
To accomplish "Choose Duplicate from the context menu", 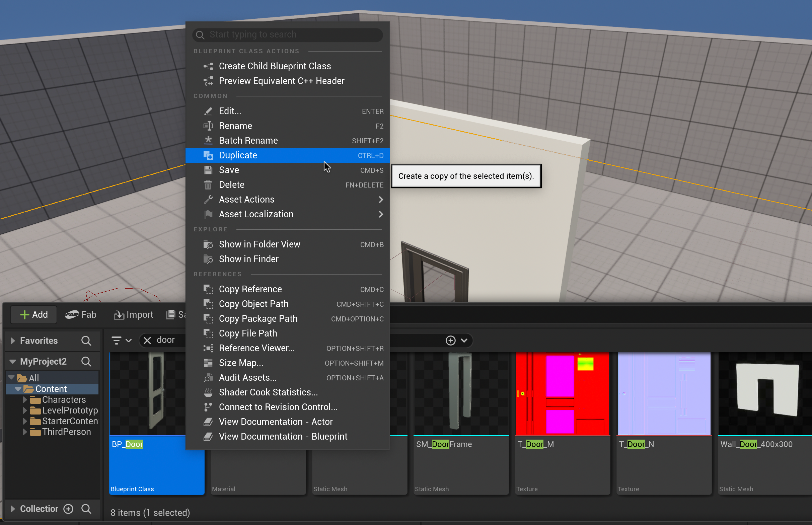I will pyautogui.click(x=238, y=155).
